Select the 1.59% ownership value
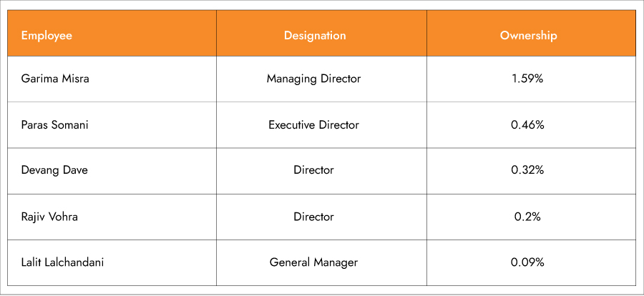Screen dimensions: 644x296 [x=528, y=79]
